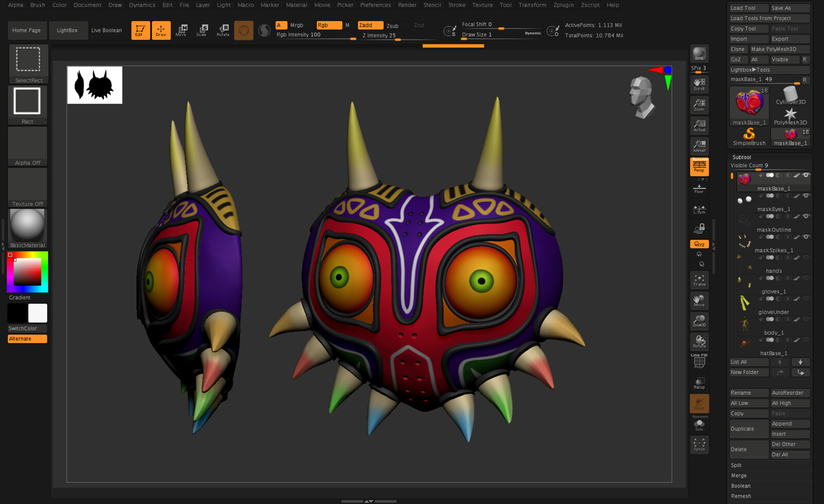Click the Rgb Intensity slider

click(x=316, y=35)
